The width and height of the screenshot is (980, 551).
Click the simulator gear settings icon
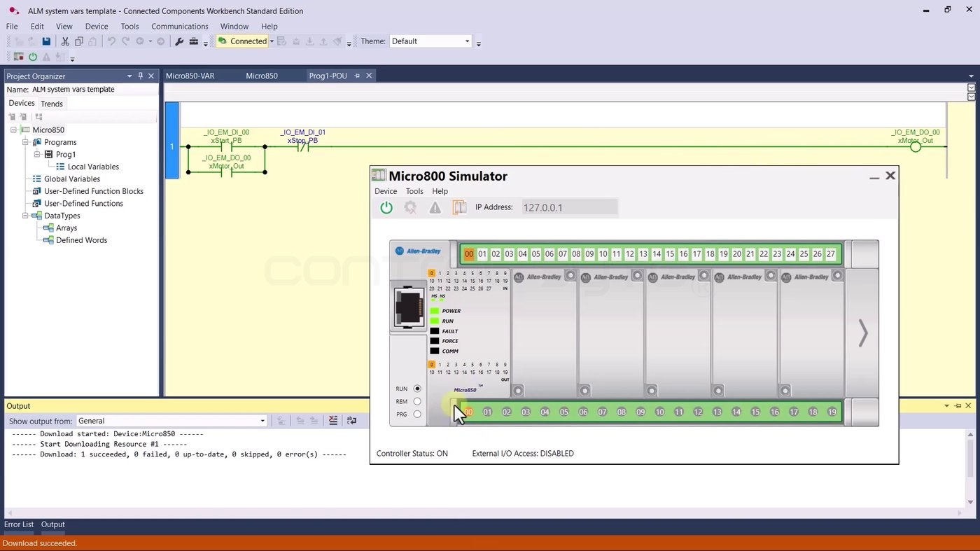[411, 207]
